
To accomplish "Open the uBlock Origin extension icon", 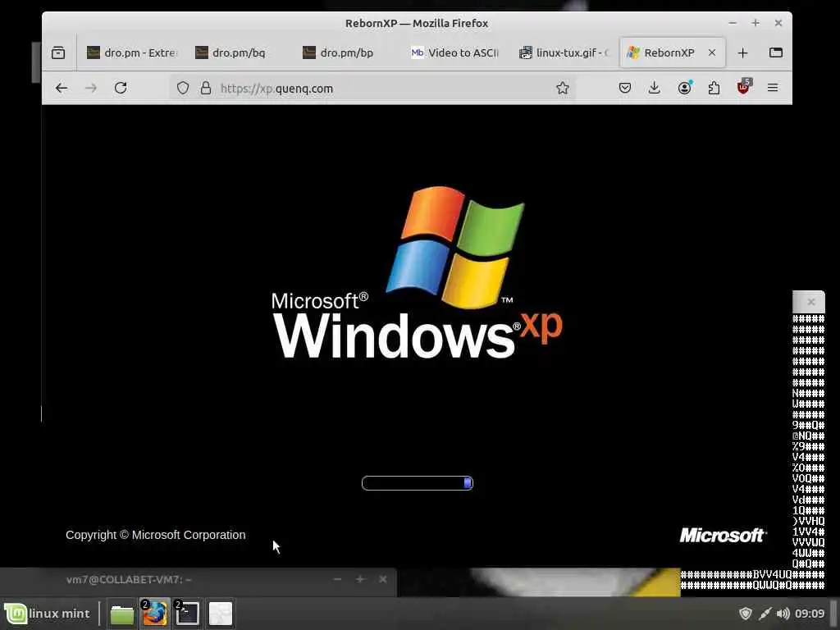I will tap(743, 87).
